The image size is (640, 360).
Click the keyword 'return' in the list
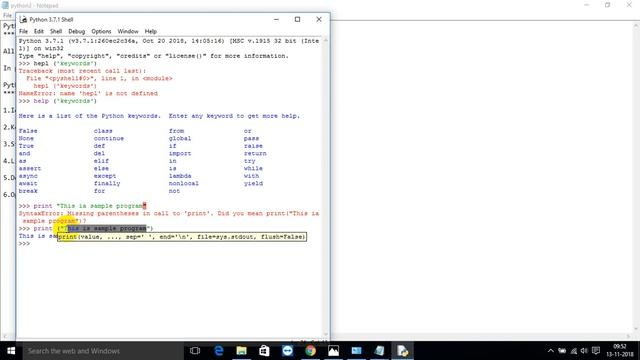(x=255, y=153)
